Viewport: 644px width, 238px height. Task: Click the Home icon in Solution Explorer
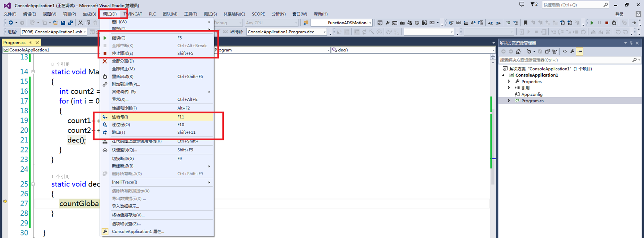pyautogui.click(x=518, y=51)
